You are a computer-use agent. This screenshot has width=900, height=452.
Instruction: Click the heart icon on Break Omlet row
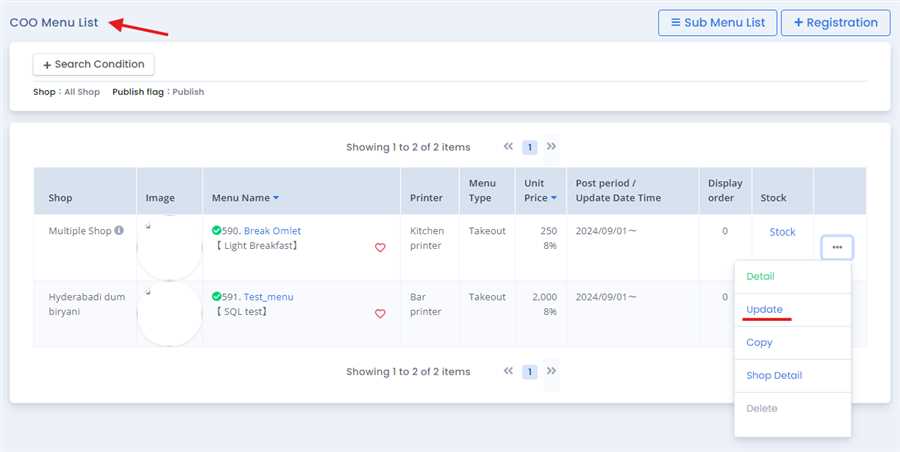pyautogui.click(x=380, y=248)
